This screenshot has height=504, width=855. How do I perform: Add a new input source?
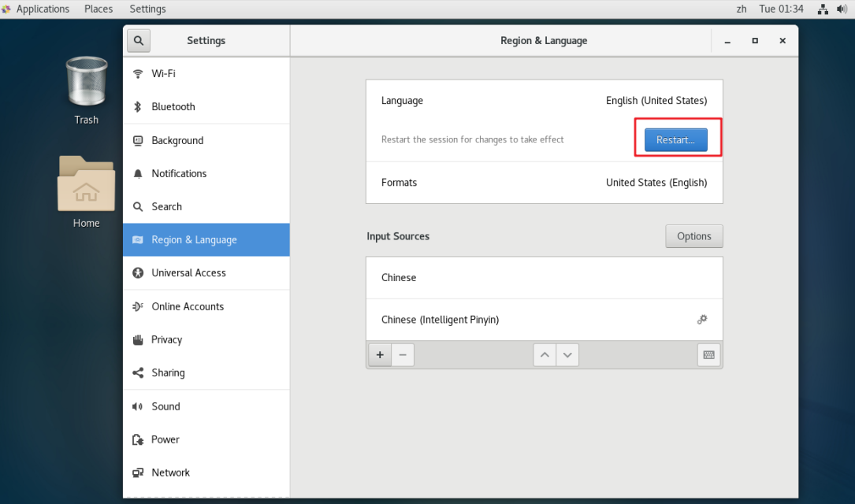tap(379, 354)
